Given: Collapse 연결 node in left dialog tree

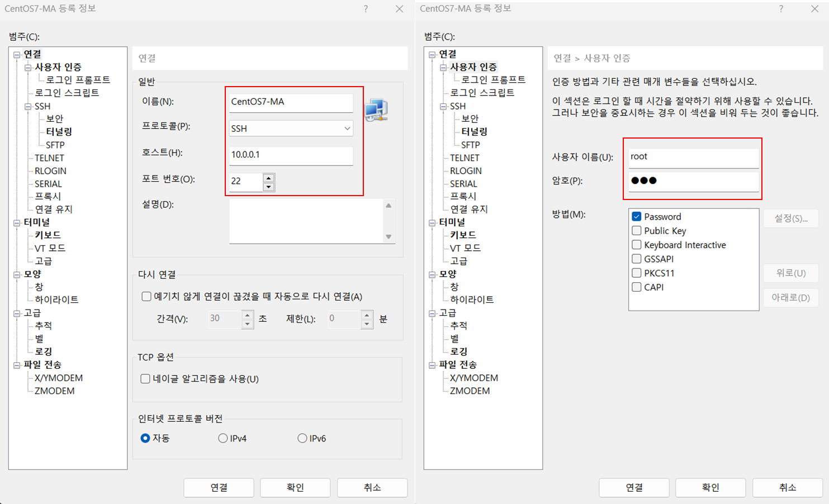Looking at the screenshot, I should click(17, 54).
